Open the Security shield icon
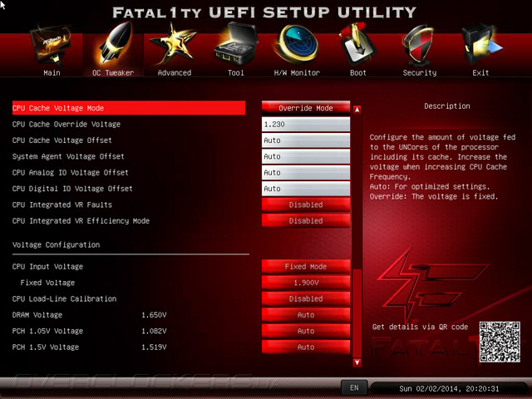 pos(419,45)
